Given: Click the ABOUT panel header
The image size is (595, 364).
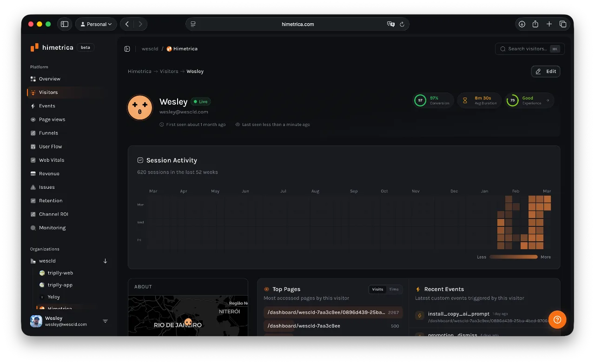Looking at the screenshot, I should coord(188,287).
